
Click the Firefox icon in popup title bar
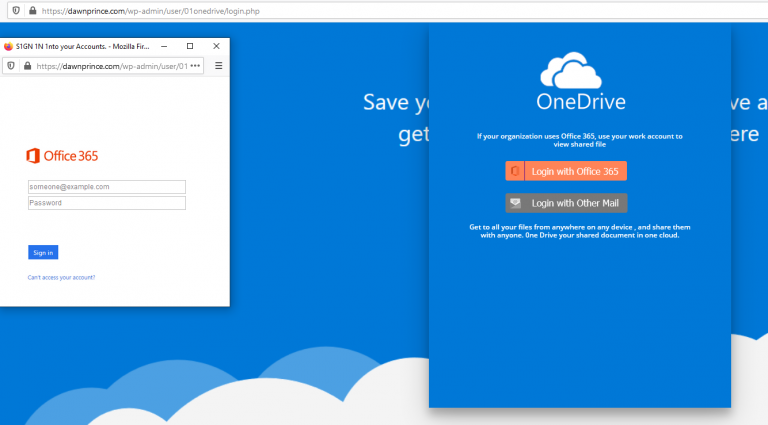pos(7,46)
